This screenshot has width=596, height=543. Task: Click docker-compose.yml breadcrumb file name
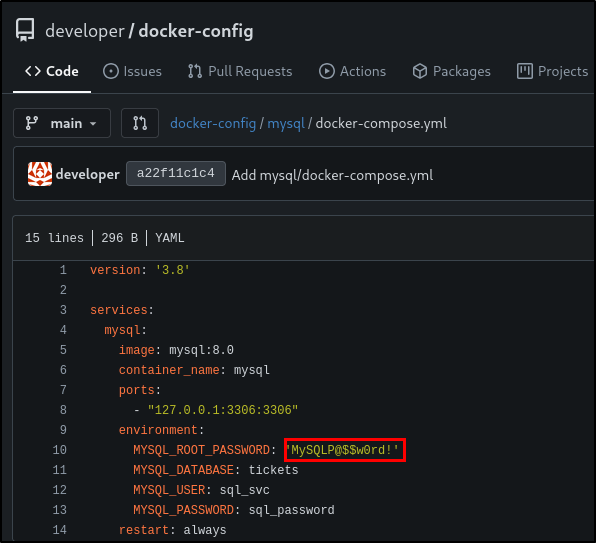tap(381, 123)
